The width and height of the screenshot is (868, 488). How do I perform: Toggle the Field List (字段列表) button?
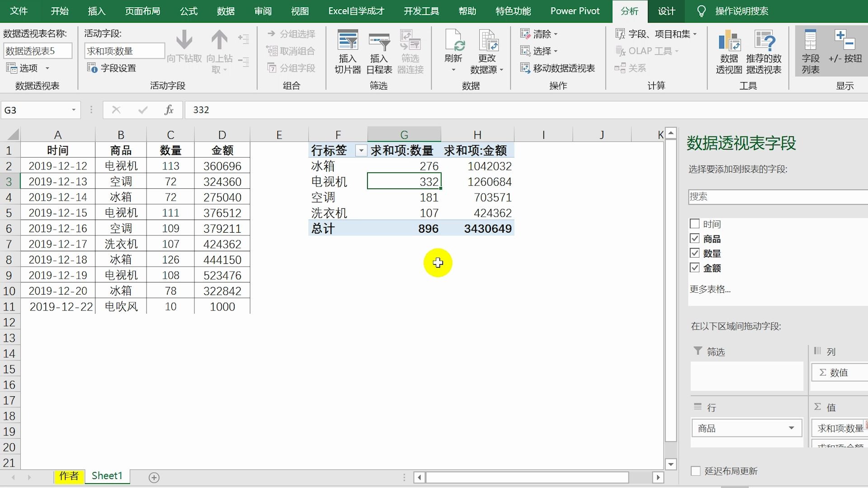pyautogui.click(x=810, y=42)
